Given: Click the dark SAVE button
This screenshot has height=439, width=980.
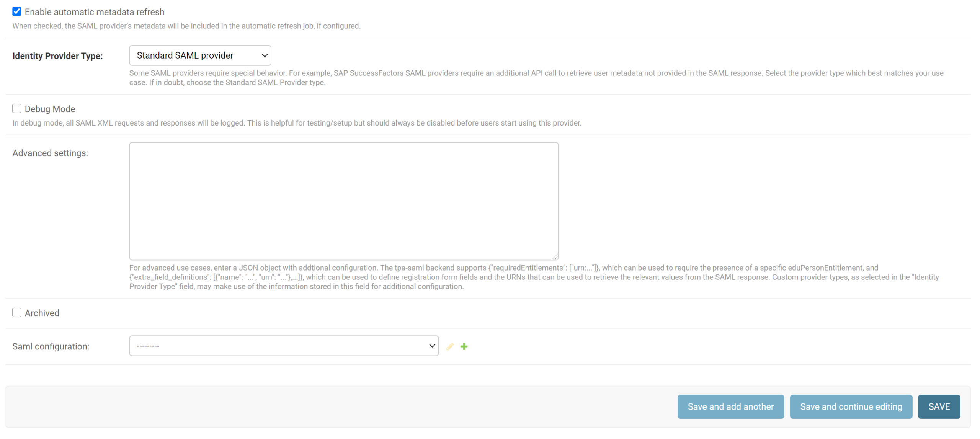Looking at the screenshot, I should coord(939,406).
